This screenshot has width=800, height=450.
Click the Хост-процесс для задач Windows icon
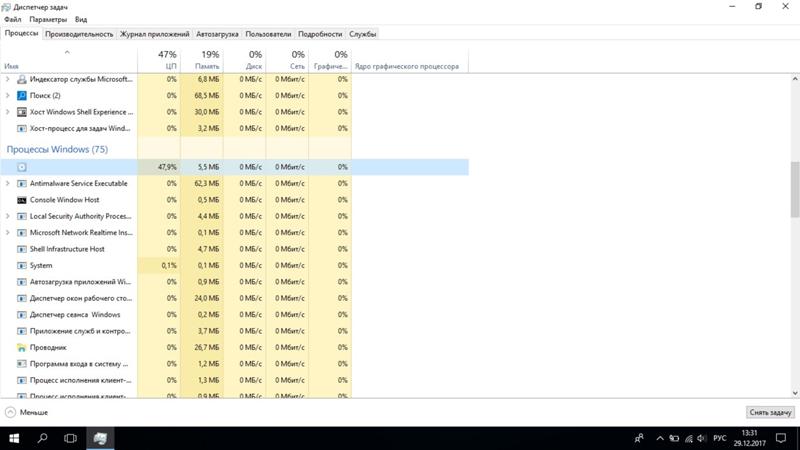(x=21, y=128)
